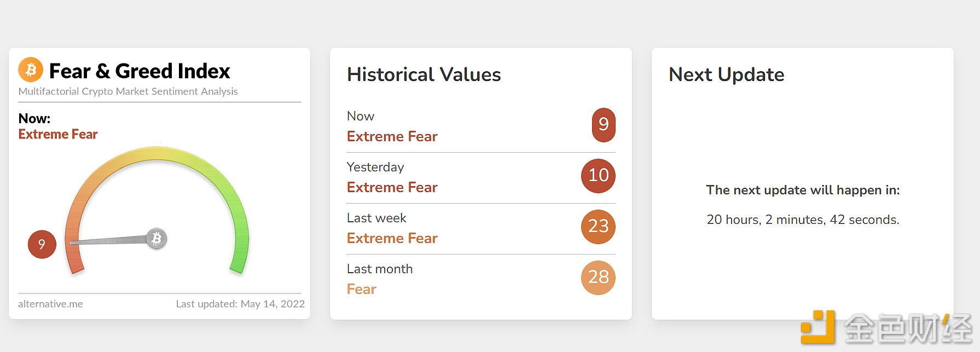Click the countdown timer text
Viewport: 980px width, 352px height.
(803, 220)
